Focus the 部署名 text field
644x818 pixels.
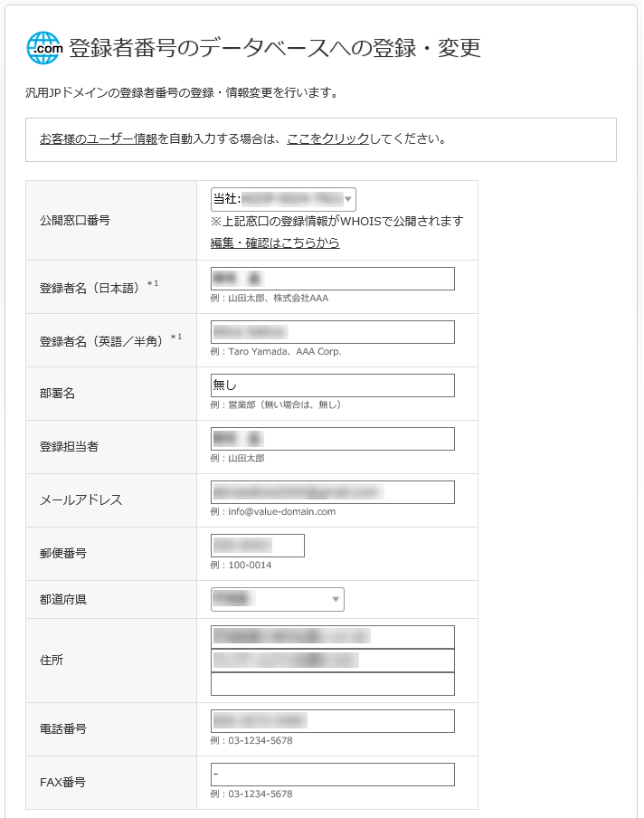[x=332, y=385]
